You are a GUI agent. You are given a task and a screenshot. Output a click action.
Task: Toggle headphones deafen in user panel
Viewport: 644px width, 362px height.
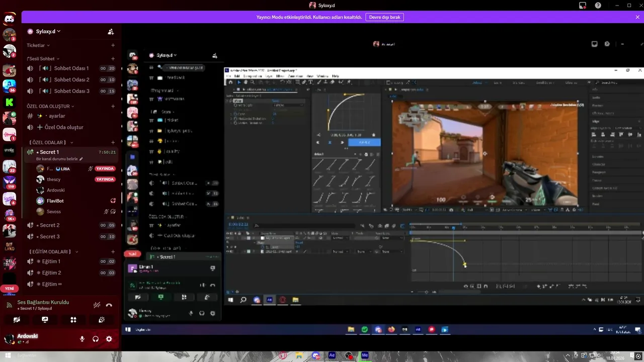(96, 339)
